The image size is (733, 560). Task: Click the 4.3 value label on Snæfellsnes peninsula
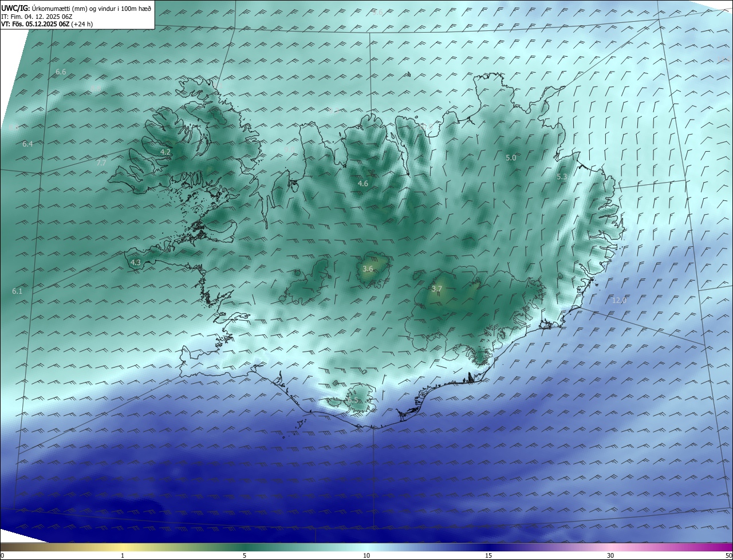(x=136, y=263)
